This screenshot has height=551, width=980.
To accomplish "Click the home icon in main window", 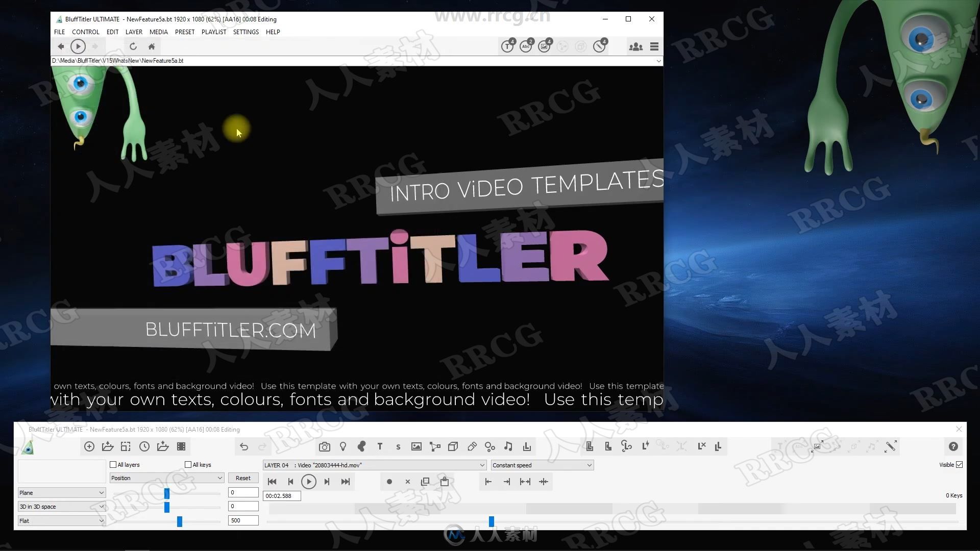I will click(x=152, y=46).
